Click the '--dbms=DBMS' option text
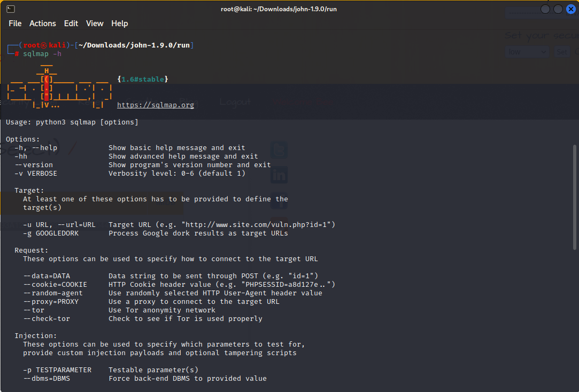 47,378
